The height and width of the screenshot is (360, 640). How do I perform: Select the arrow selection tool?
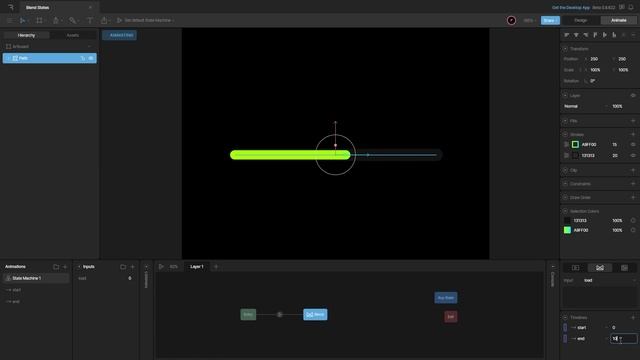point(22,20)
